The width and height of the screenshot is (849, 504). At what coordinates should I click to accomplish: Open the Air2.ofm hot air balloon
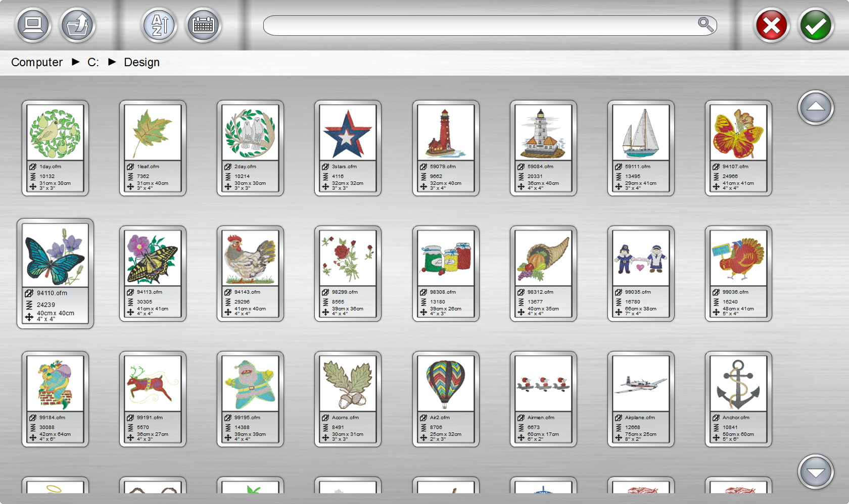[x=445, y=384]
